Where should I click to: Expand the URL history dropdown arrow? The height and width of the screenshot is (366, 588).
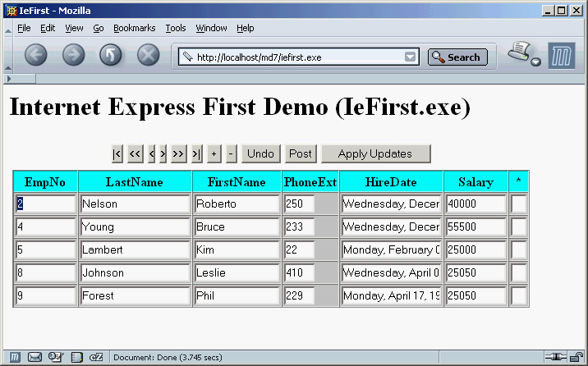pyautogui.click(x=411, y=57)
